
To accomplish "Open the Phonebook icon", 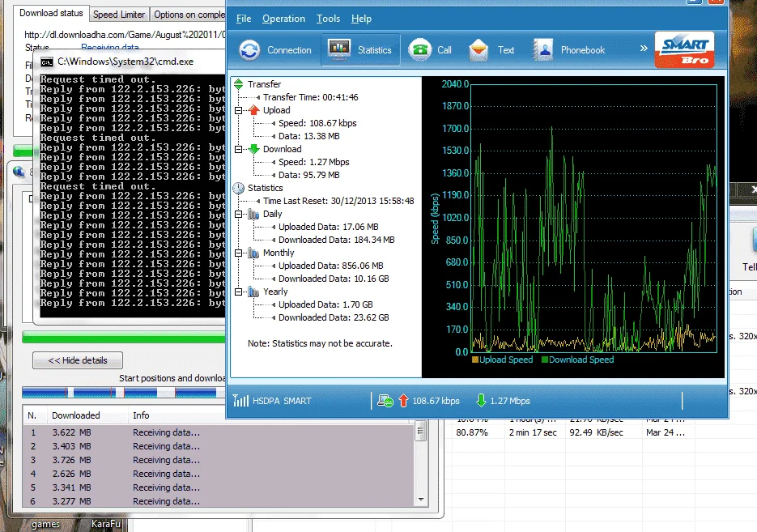I will tap(543, 49).
